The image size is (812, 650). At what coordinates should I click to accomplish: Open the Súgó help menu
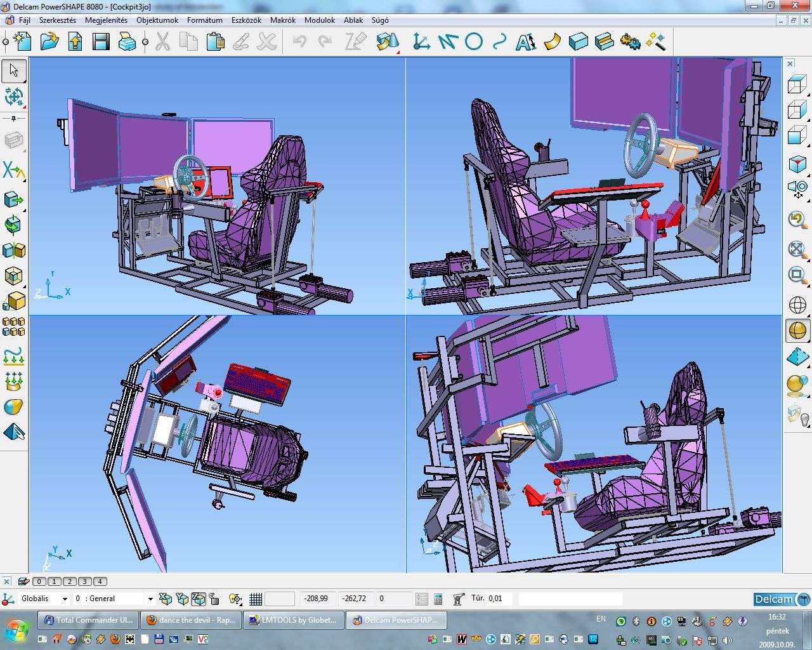380,20
